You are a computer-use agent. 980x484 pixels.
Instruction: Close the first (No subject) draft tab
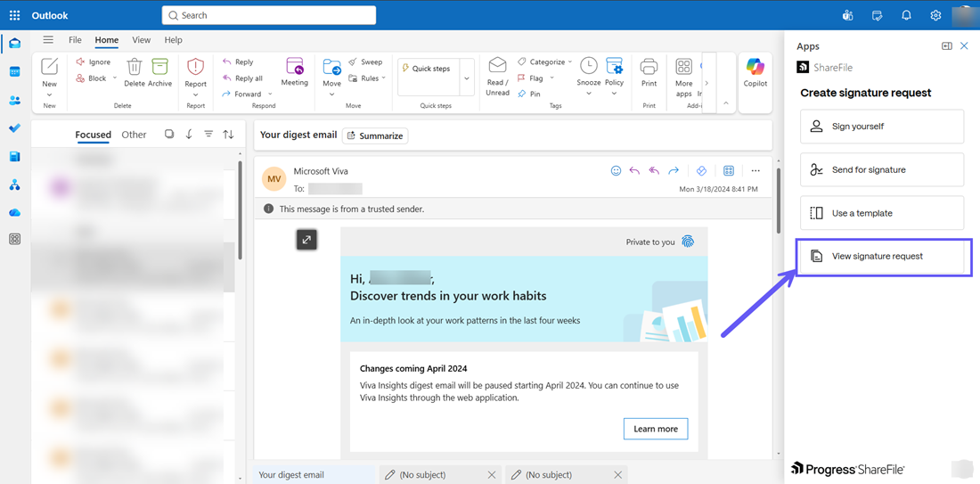(491, 474)
